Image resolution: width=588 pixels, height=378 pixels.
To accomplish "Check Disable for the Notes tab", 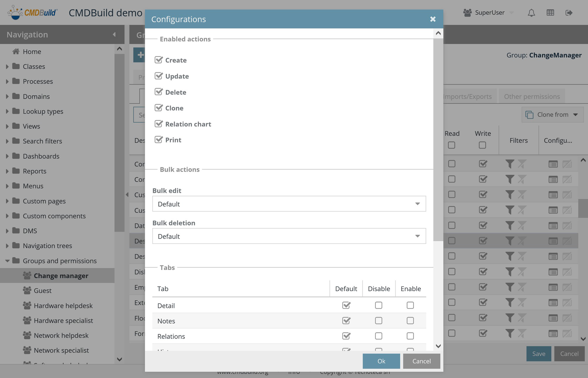I will pyautogui.click(x=378, y=320).
